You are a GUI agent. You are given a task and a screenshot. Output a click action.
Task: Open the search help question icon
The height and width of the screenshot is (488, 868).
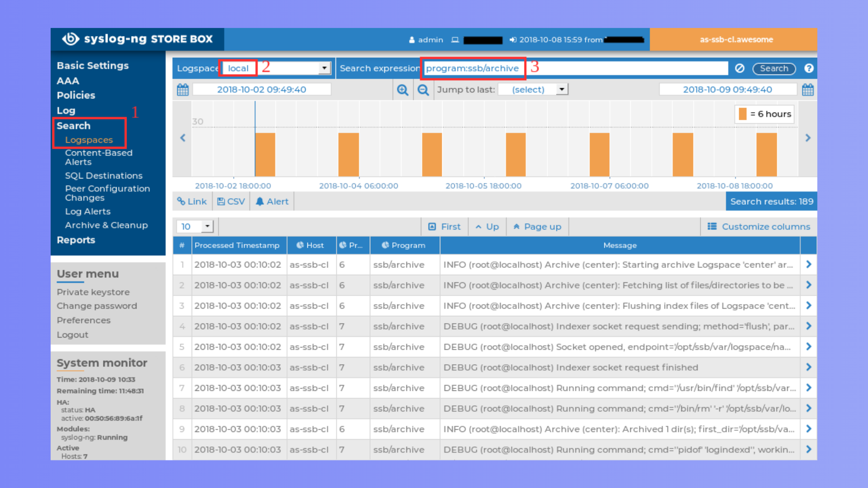pos(809,68)
